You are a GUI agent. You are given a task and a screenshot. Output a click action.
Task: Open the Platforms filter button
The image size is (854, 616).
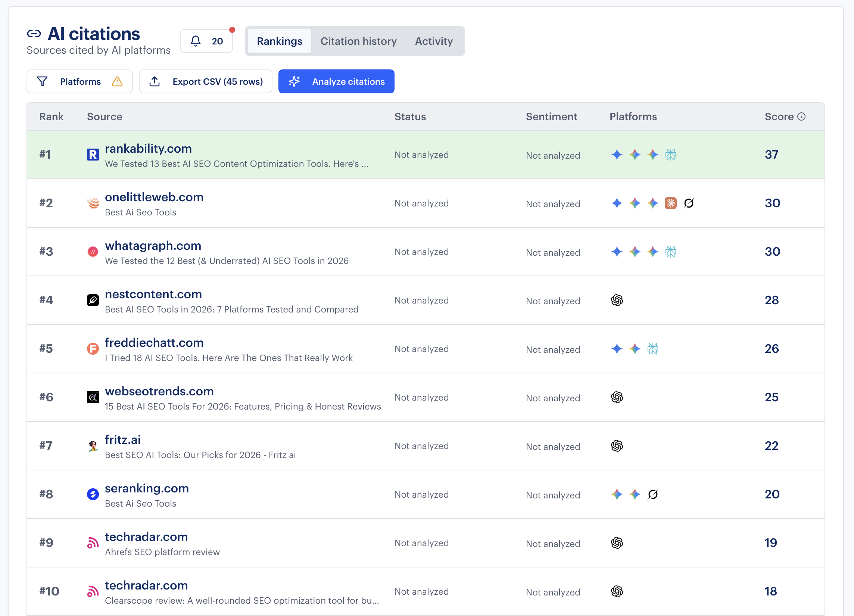point(80,81)
